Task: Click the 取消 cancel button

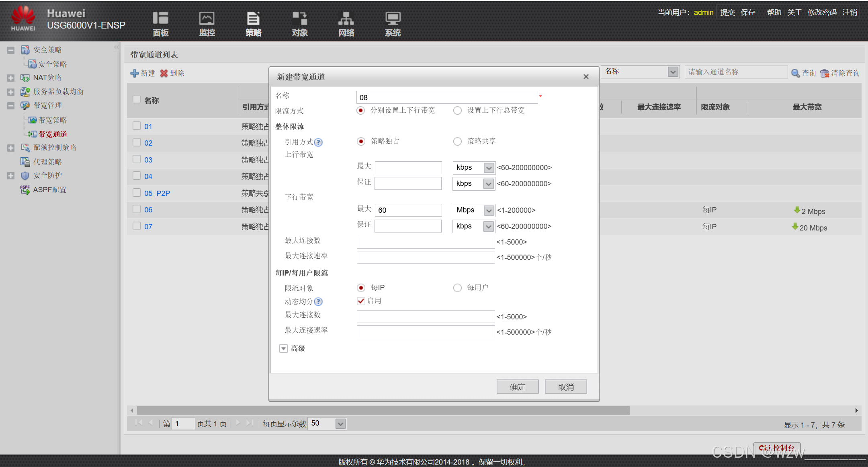Action: 565,387
